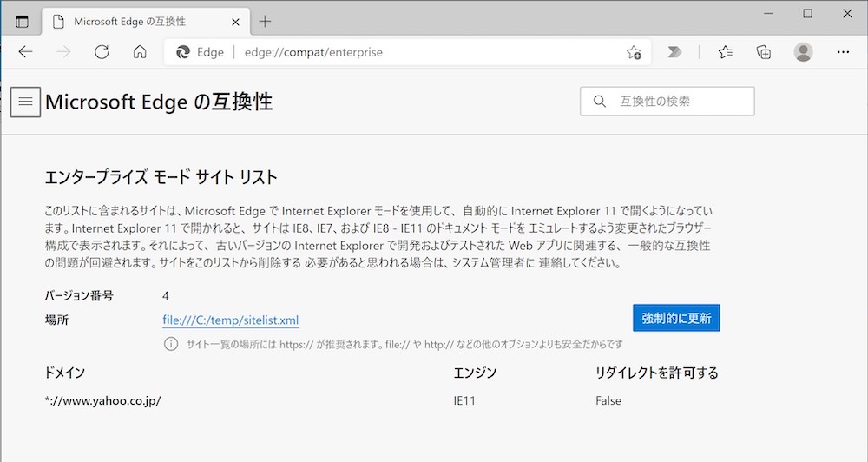Reload the current page
Viewport: 868px width, 462px height.
[x=102, y=52]
